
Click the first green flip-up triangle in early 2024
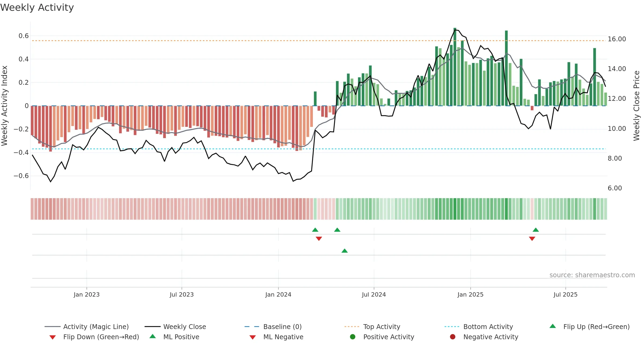[x=315, y=230]
